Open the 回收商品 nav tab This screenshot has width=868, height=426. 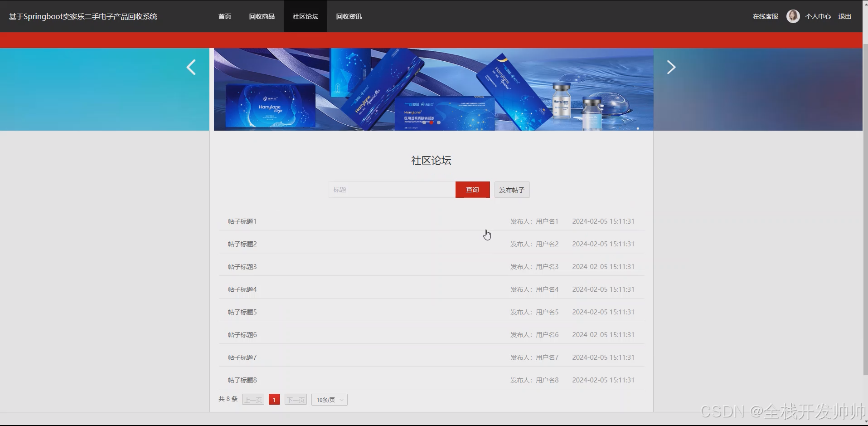(262, 16)
